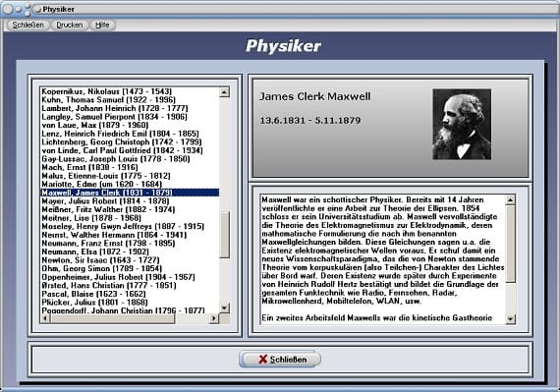View the James Clerk Maxwell portrait photo
The height and width of the screenshot is (392, 560).
click(x=462, y=124)
